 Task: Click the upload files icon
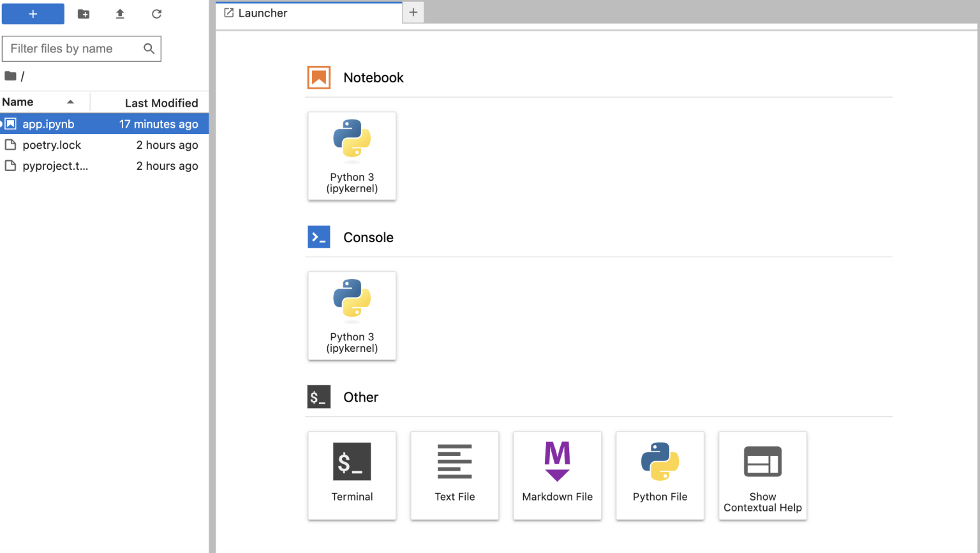click(120, 14)
